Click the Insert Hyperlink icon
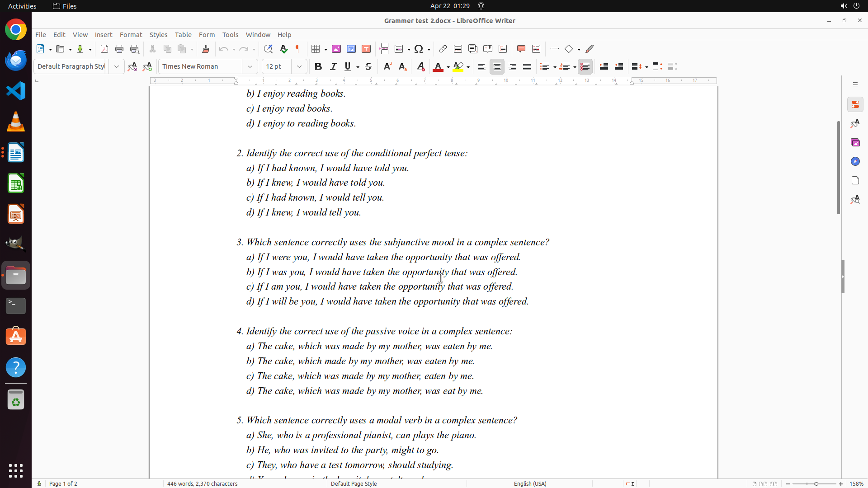Viewport: 868px width, 488px height. click(x=443, y=49)
